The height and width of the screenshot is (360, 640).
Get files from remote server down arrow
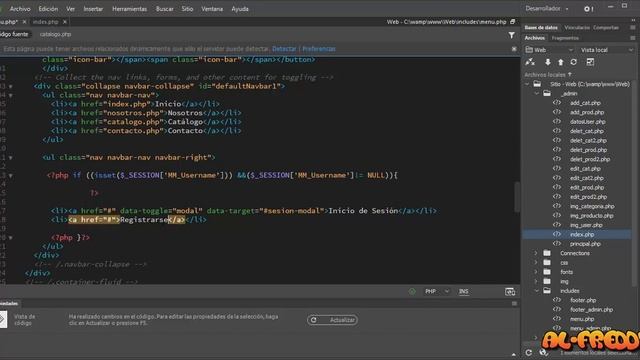(x=548, y=62)
